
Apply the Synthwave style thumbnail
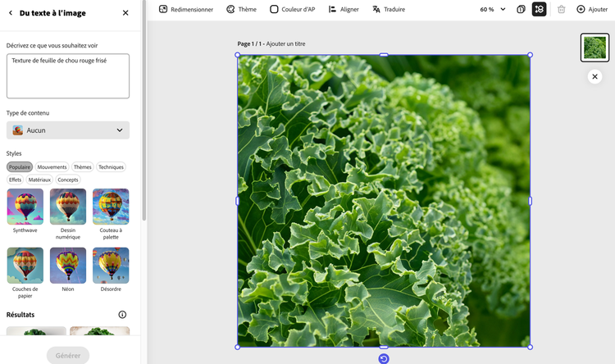(x=25, y=207)
